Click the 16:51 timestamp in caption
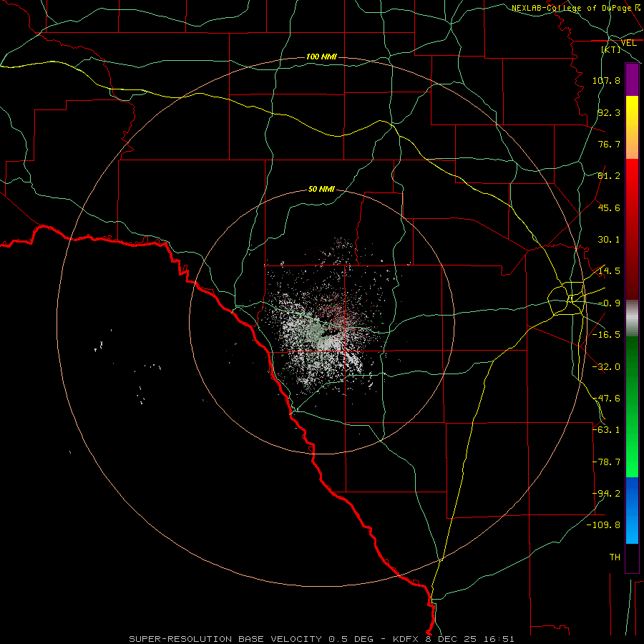644x644 pixels. click(497, 639)
